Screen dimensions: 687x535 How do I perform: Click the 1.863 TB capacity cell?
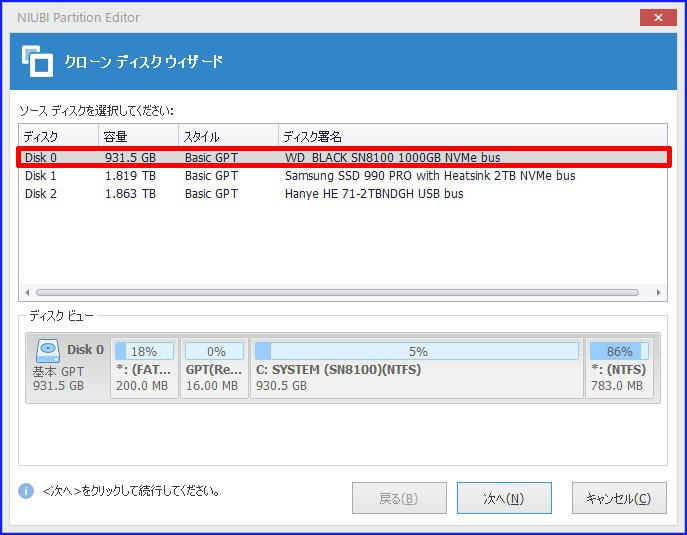click(131, 194)
